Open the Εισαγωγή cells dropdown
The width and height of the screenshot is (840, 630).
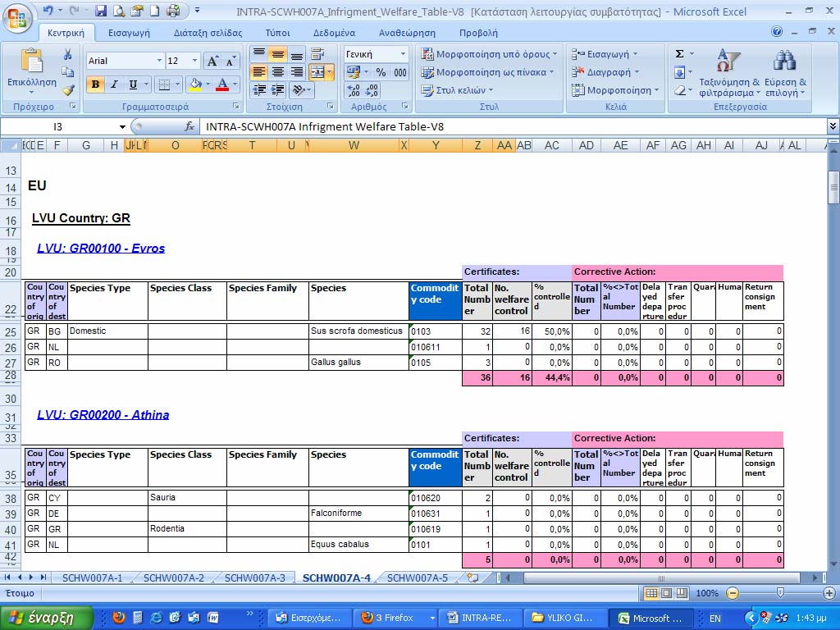tap(605, 54)
